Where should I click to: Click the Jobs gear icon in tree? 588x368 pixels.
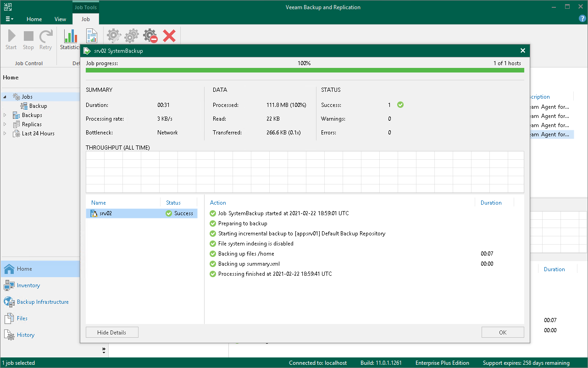point(17,97)
